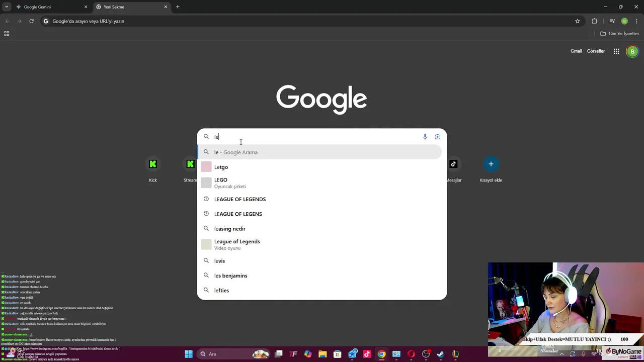The width and height of the screenshot is (644, 362).
Task: Open the Google apps grid launcher
Action: click(616, 51)
